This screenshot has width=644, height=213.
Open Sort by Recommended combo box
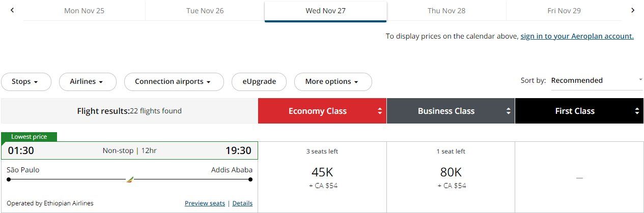coord(596,80)
